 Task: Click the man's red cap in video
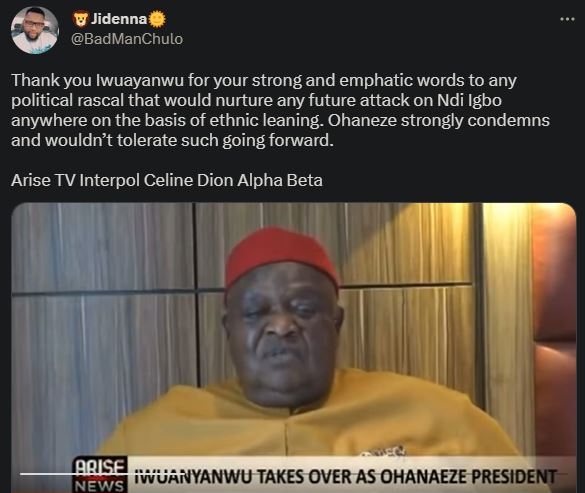click(281, 255)
